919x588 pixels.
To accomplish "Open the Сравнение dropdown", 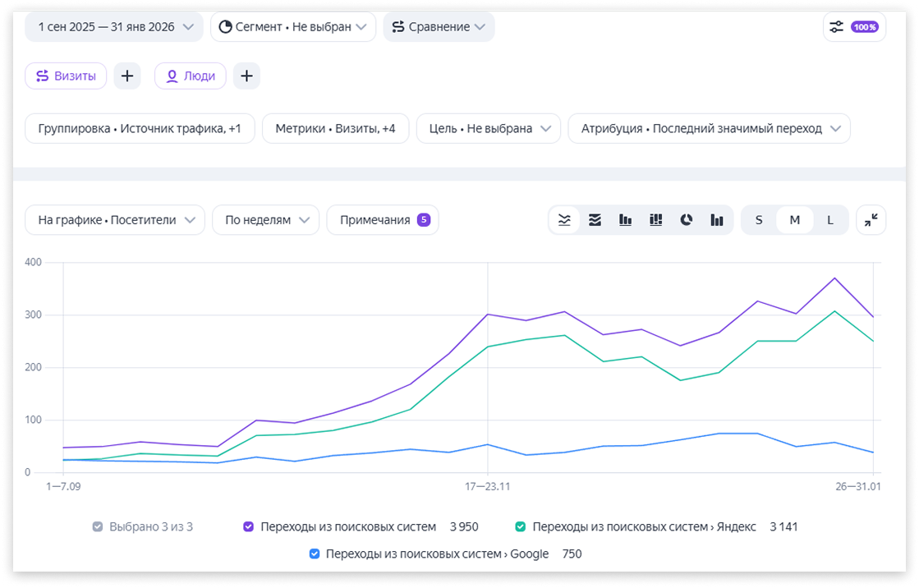I will pos(439,27).
